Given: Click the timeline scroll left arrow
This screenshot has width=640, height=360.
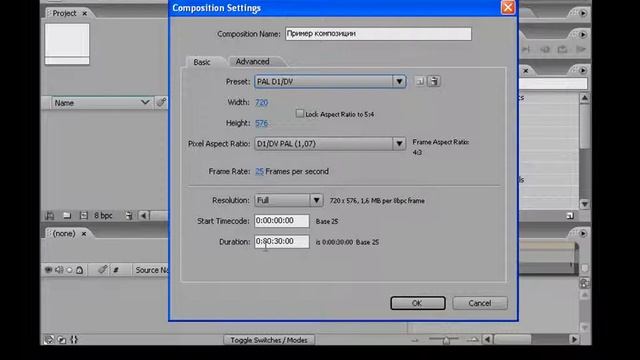Looking at the screenshot, I should coord(487,340).
